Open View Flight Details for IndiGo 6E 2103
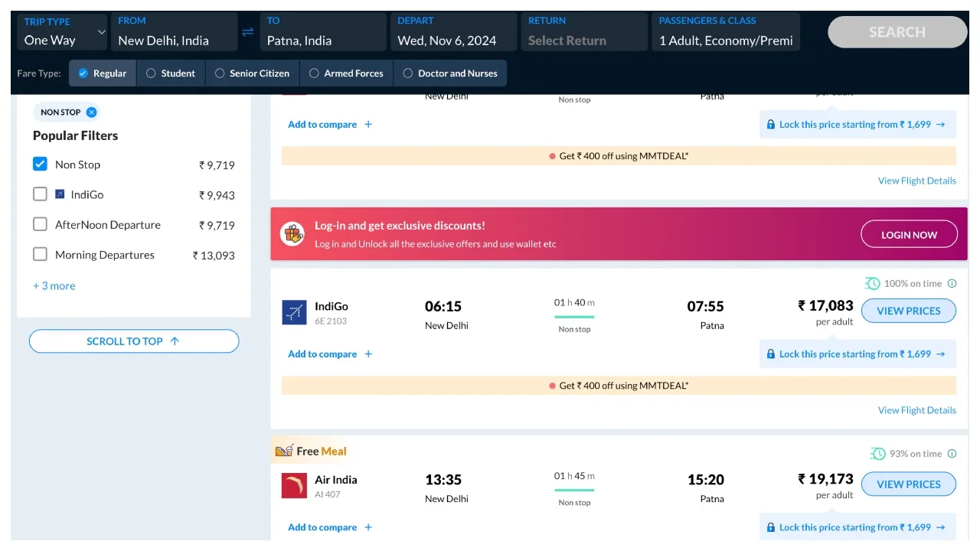The width and height of the screenshot is (980, 551). (x=917, y=410)
